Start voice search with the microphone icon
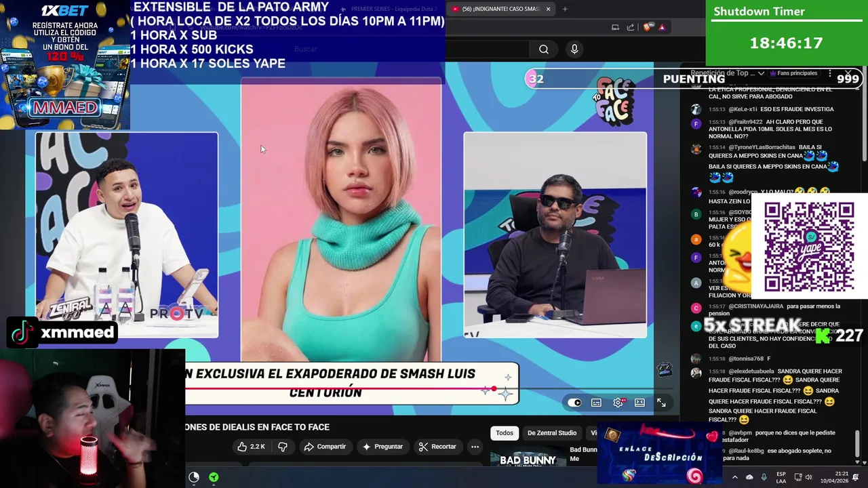Screen dimensions: 868x488 574,49
